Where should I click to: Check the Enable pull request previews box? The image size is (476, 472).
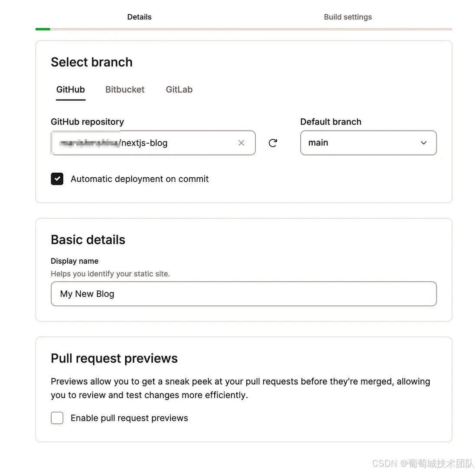(57, 418)
